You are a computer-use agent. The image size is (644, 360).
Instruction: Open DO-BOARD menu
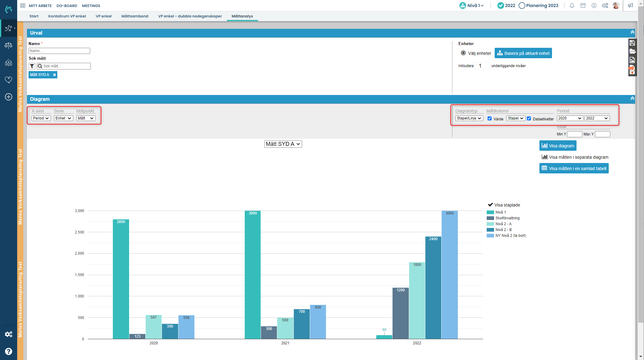pyautogui.click(x=67, y=6)
